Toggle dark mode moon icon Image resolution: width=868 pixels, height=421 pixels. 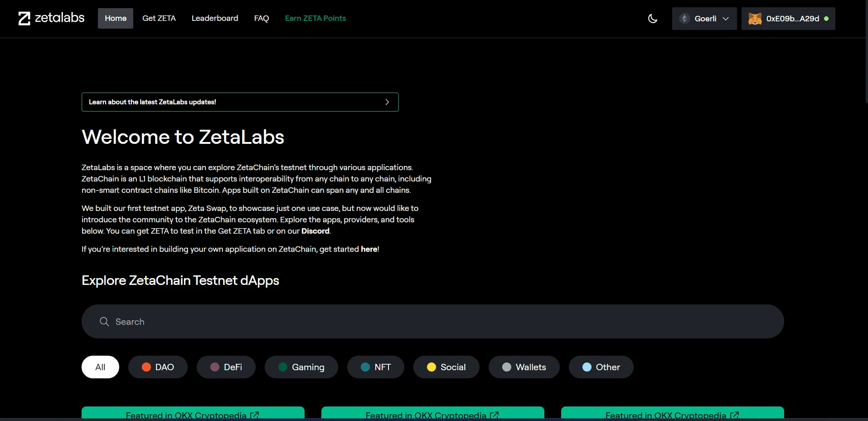point(653,19)
